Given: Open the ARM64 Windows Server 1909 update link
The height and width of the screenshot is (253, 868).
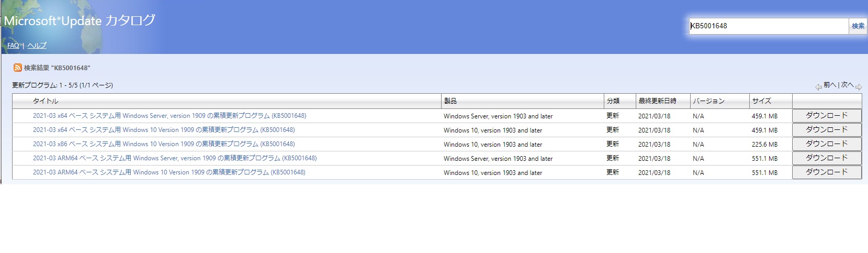Looking at the screenshot, I should tap(175, 158).
